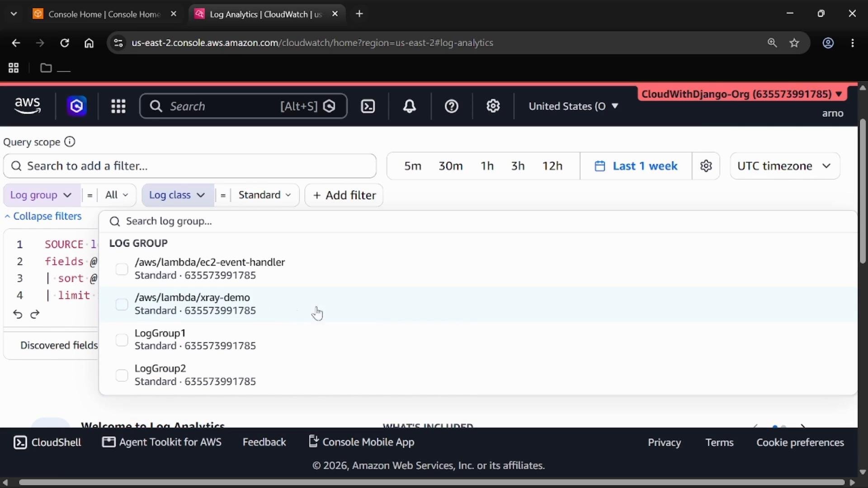This screenshot has height=488, width=868.
Task: Open the Log group filter field dropdown
Action: [41, 195]
